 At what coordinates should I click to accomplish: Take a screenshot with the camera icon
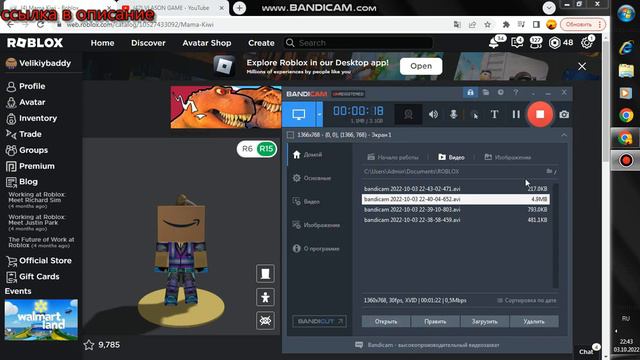coord(564,115)
